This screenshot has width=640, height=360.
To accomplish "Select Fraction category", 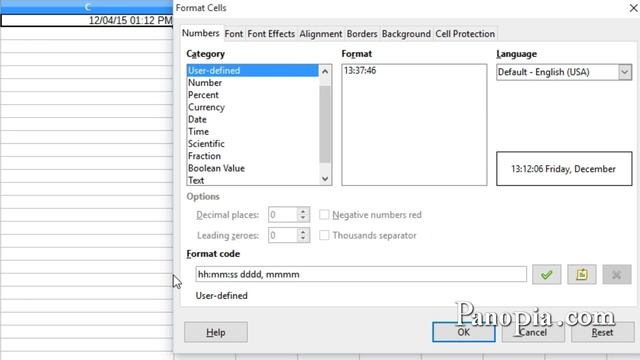I will [x=253, y=156].
